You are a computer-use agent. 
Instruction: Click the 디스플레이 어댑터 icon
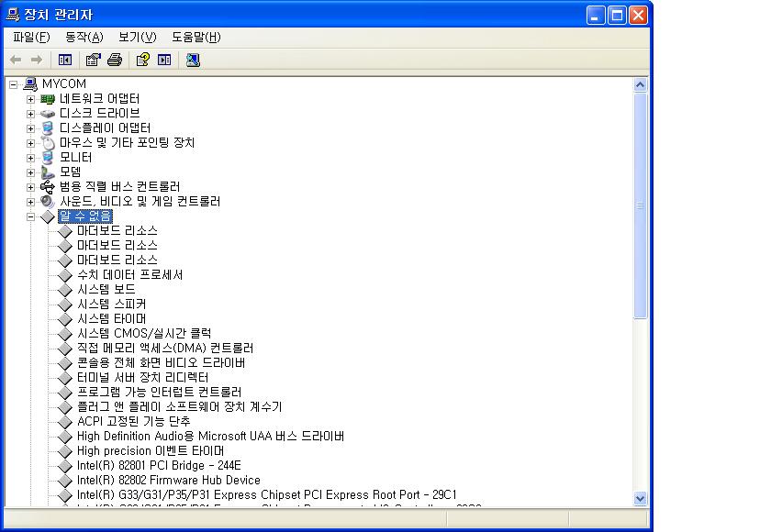click(x=48, y=128)
